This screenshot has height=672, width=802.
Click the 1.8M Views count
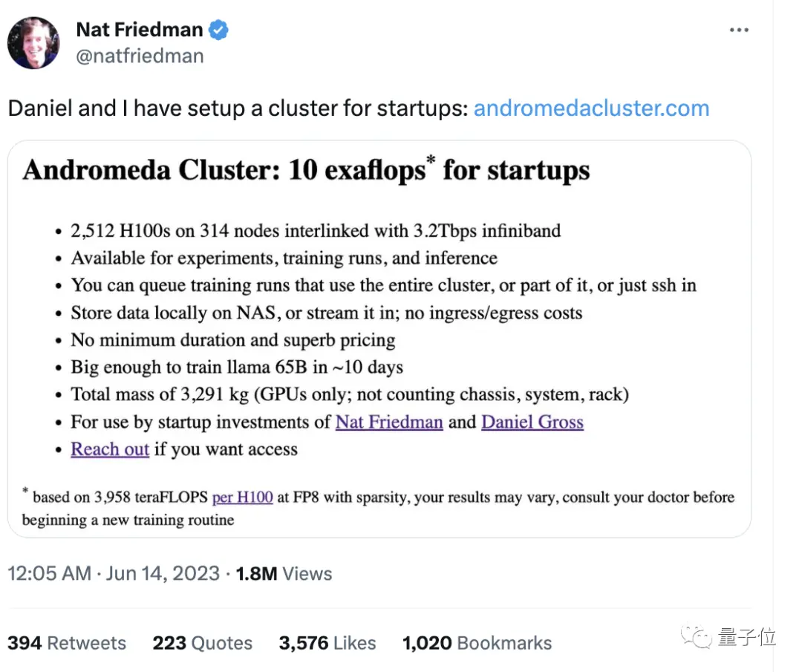click(284, 573)
